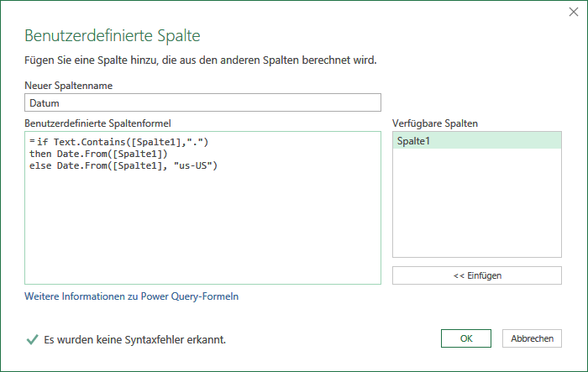Click the "us-US" culture string in formula

point(192,165)
